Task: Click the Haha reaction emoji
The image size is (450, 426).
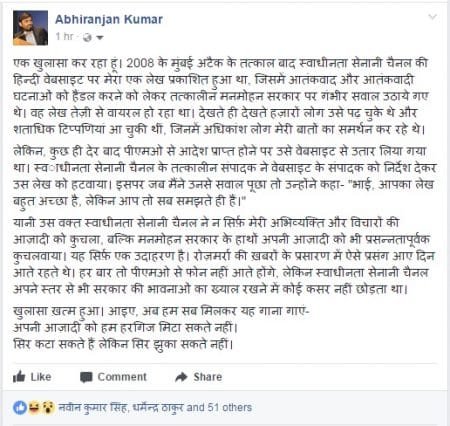Action: pyautogui.click(x=34, y=407)
